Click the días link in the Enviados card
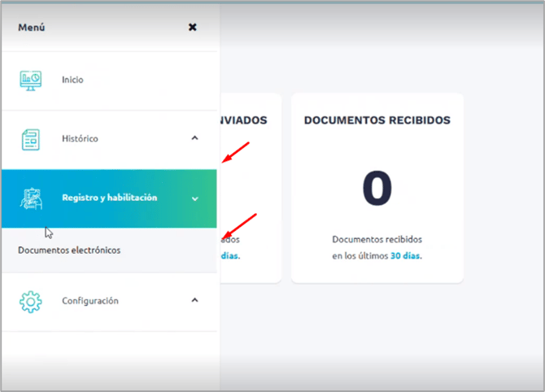This screenshot has height=392, width=545. pos(229,255)
